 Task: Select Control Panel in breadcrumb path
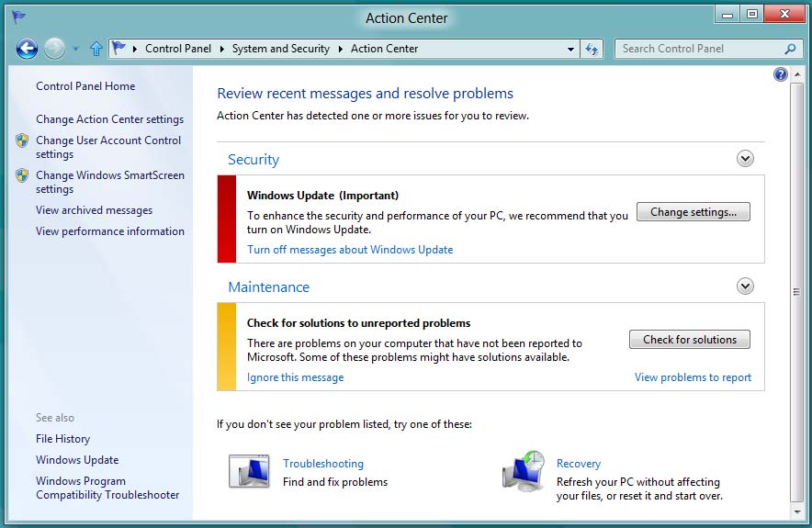177,49
